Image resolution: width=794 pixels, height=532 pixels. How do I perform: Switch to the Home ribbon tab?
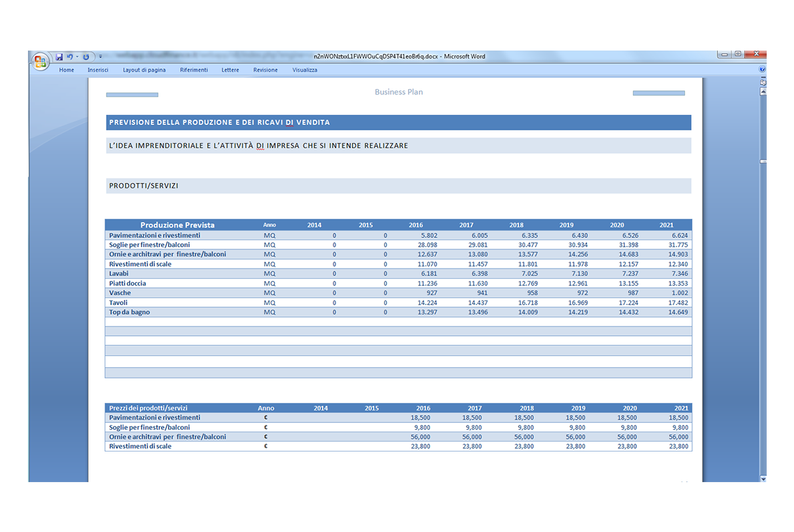pyautogui.click(x=67, y=70)
